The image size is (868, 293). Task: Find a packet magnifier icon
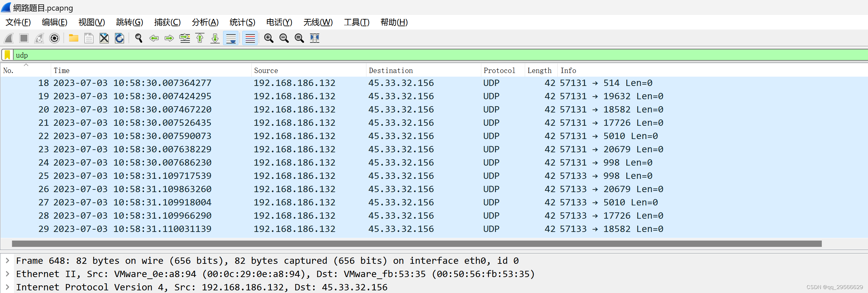(138, 38)
